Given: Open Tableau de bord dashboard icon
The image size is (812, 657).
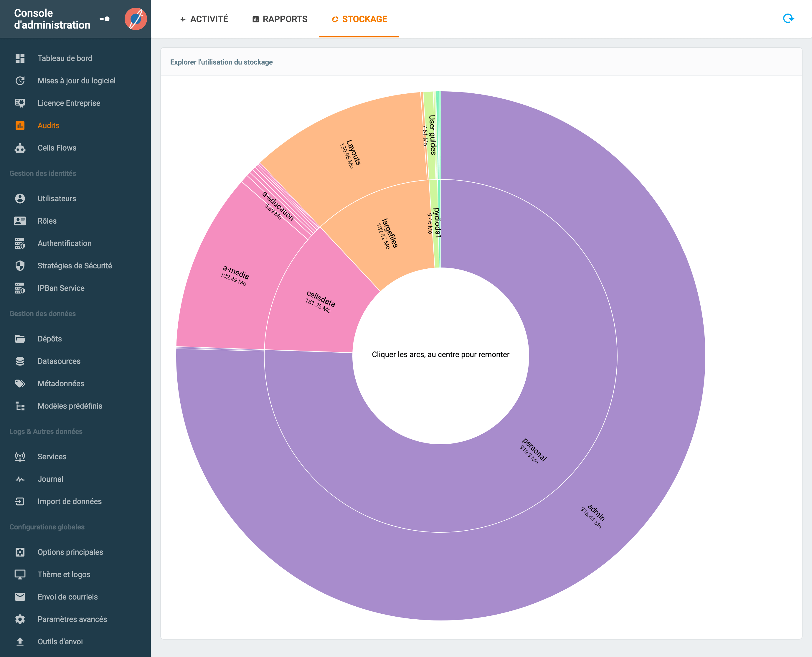Looking at the screenshot, I should [x=20, y=58].
